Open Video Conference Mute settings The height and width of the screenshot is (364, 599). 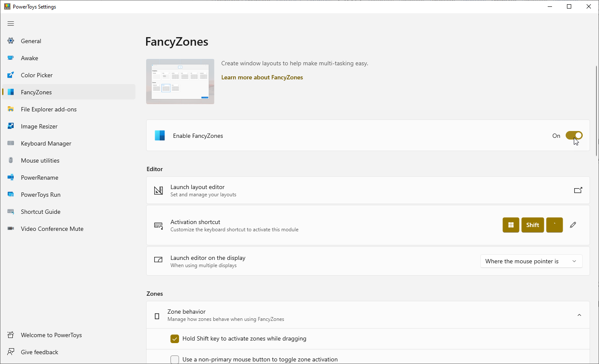tap(69, 229)
